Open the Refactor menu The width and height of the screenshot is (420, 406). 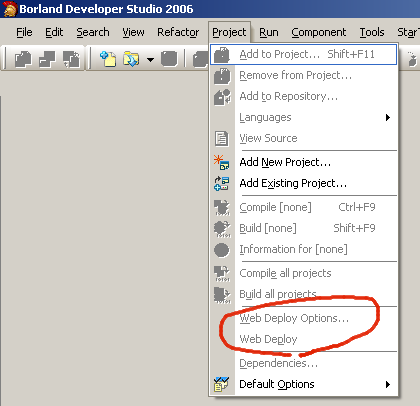tap(178, 32)
